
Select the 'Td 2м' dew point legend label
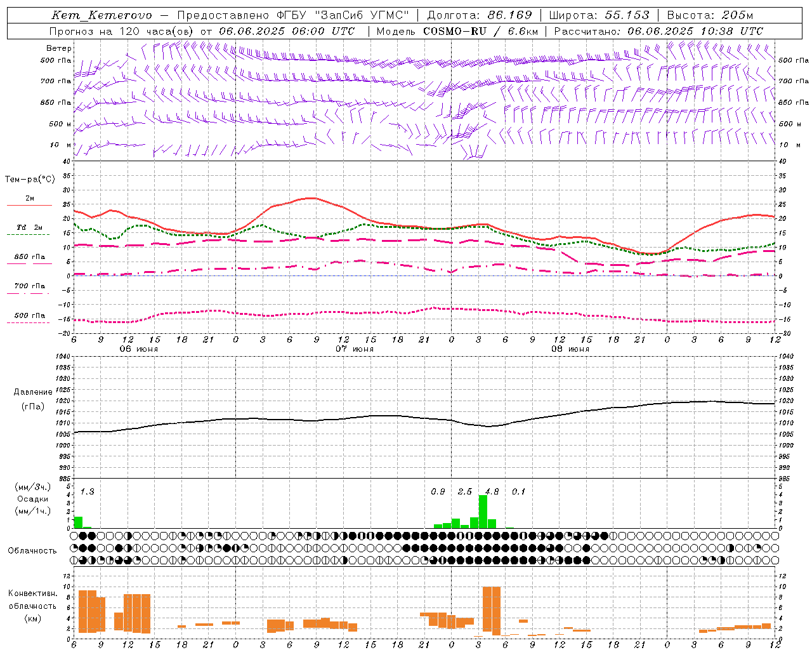point(30,227)
